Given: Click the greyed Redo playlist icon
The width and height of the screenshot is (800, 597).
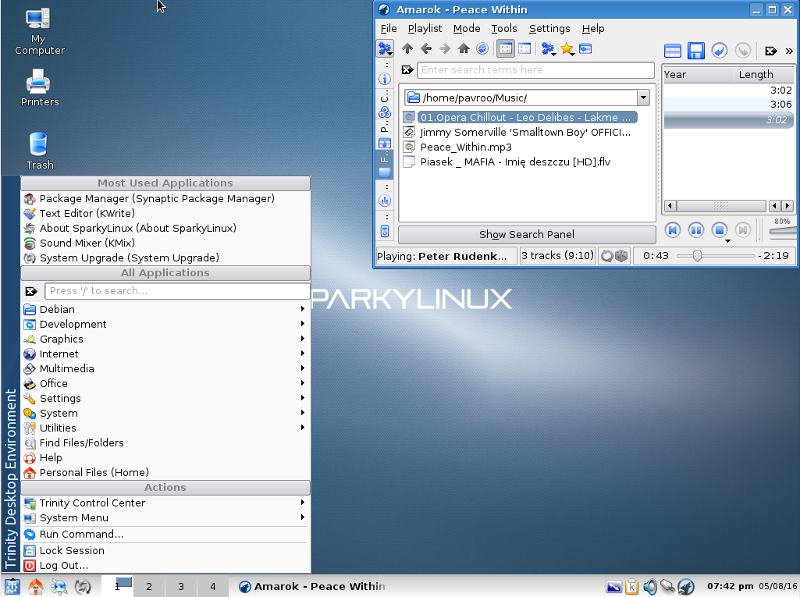Looking at the screenshot, I should 743,51.
